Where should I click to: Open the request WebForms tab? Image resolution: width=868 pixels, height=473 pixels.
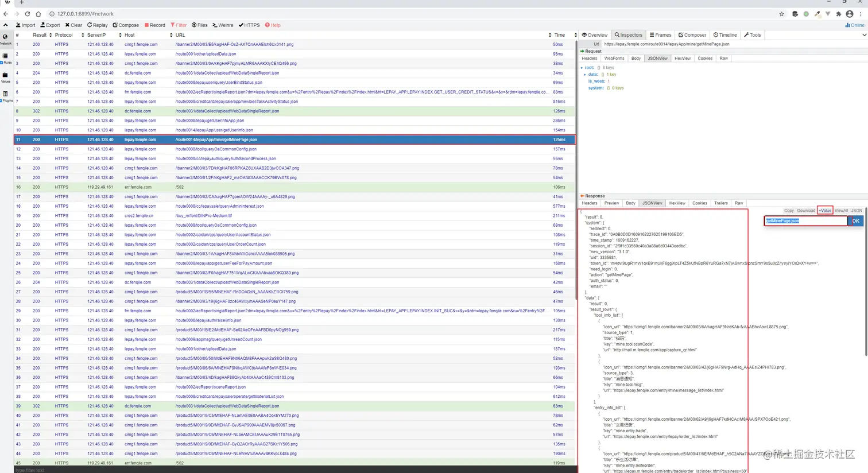(x=614, y=59)
